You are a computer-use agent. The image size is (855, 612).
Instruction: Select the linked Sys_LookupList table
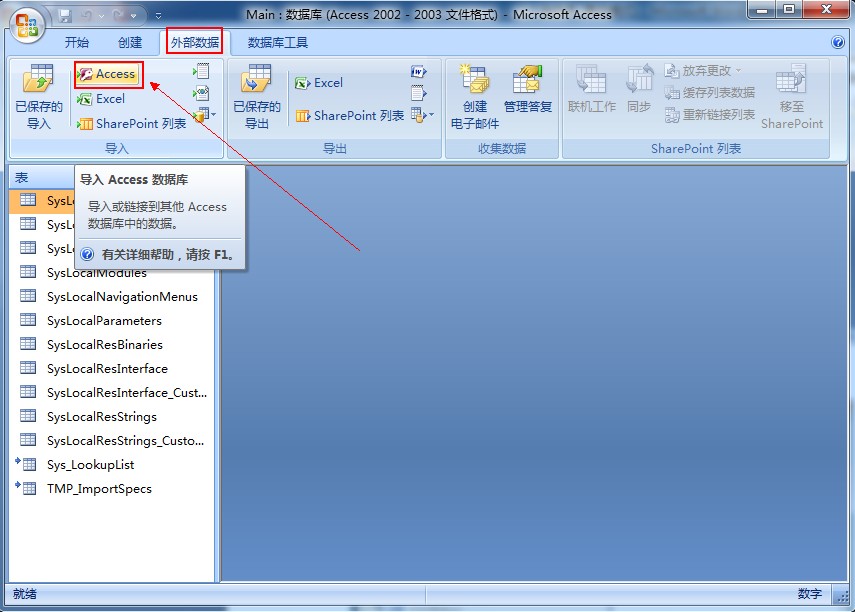pyautogui.click(x=112, y=465)
